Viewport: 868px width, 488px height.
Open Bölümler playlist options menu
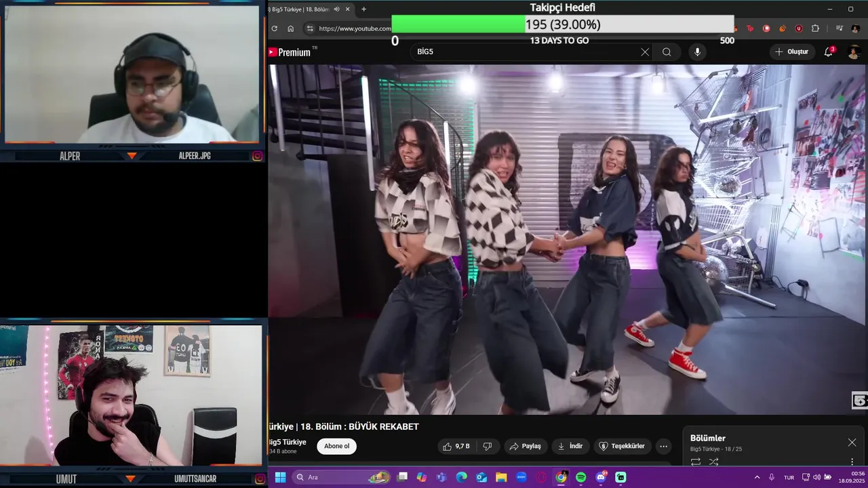pyautogui.click(x=852, y=462)
